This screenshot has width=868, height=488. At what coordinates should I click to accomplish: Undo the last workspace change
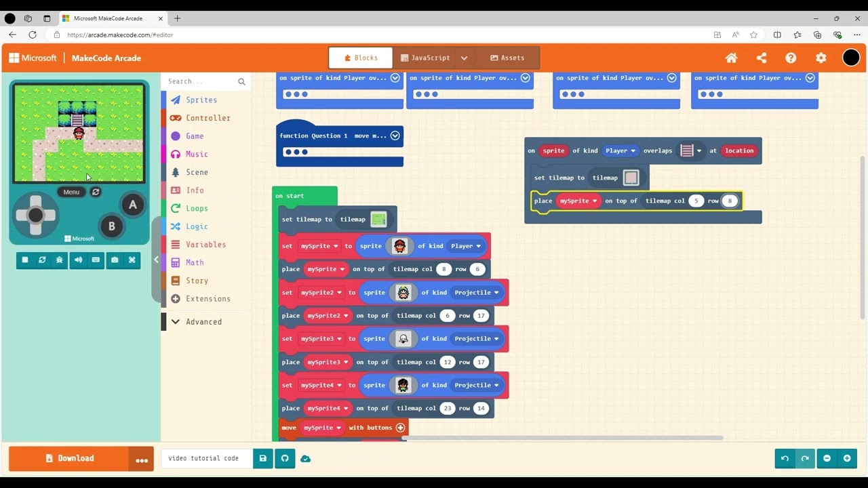click(785, 459)
